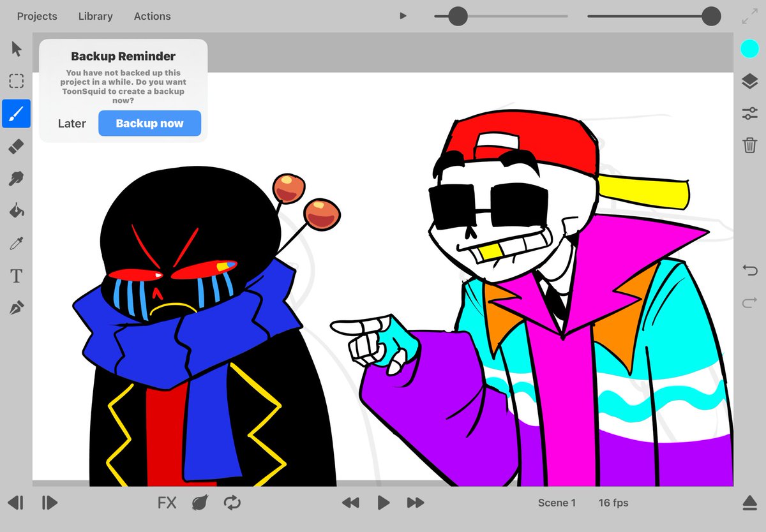Choose the vector Pen tool
The image size is (766, 532).
(x=16, y=309)
